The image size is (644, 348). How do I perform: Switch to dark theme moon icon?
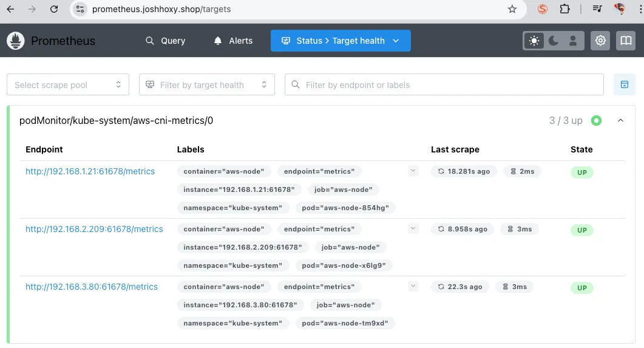click(x=554, y=41)
